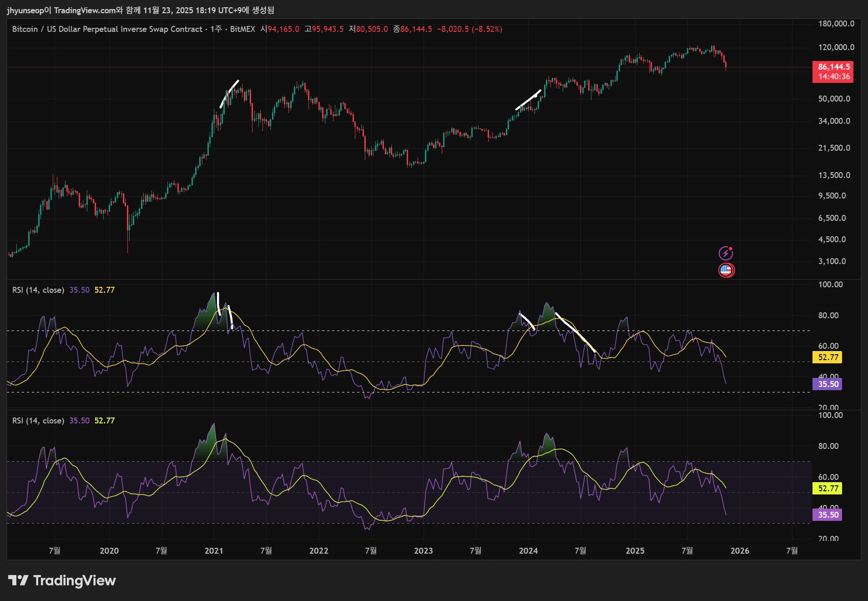
Task: Click the 2026 label on the time axis
Action: 740,551
